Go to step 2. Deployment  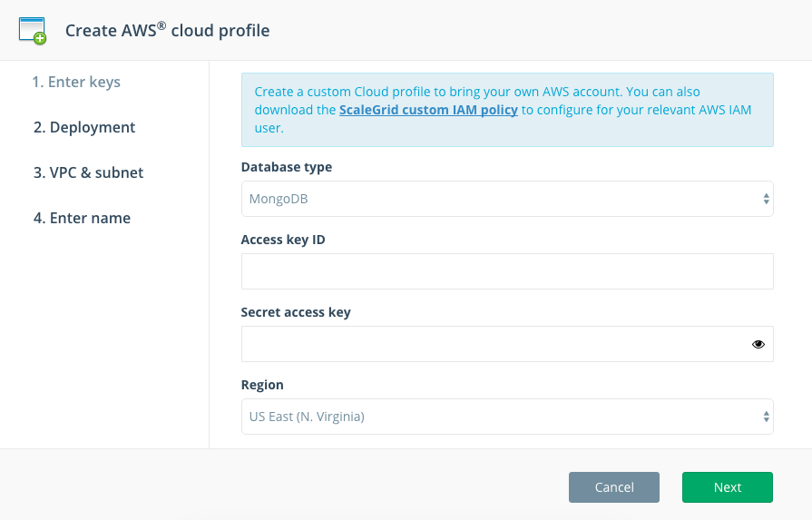point(83,127)
